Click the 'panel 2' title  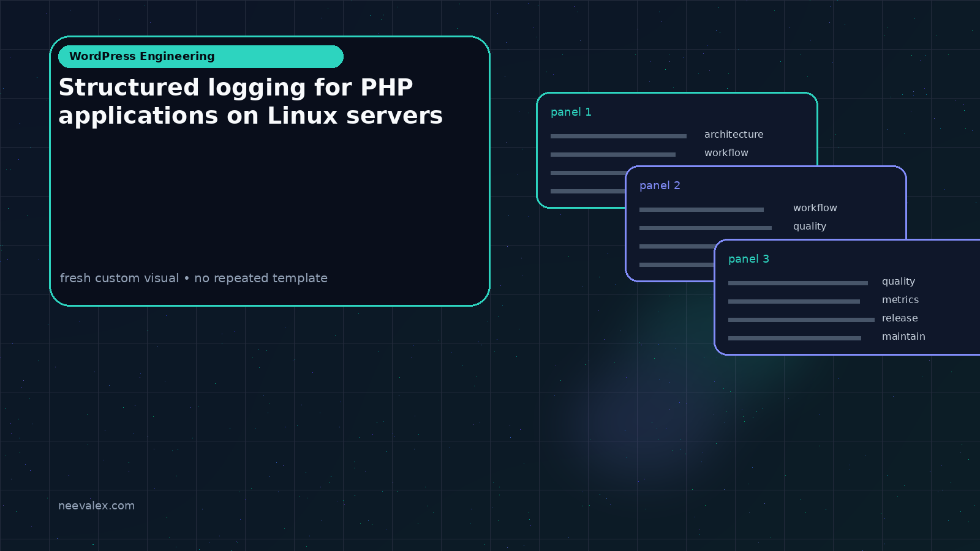660,186
